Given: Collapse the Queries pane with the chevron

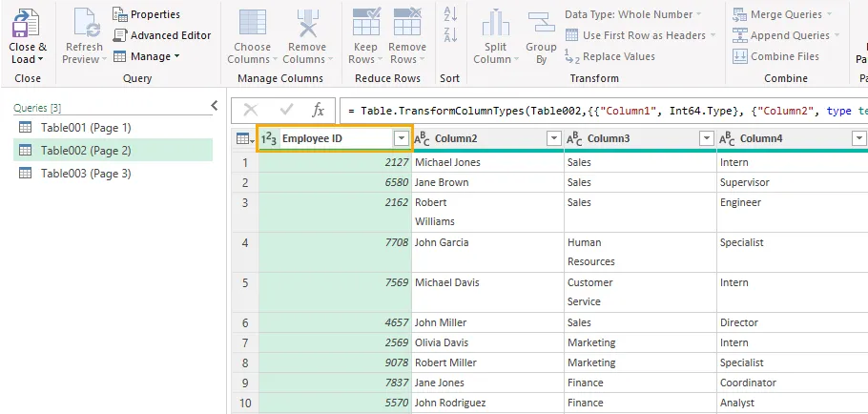Looking at the screenshot, I should click(x=215, y=106).
